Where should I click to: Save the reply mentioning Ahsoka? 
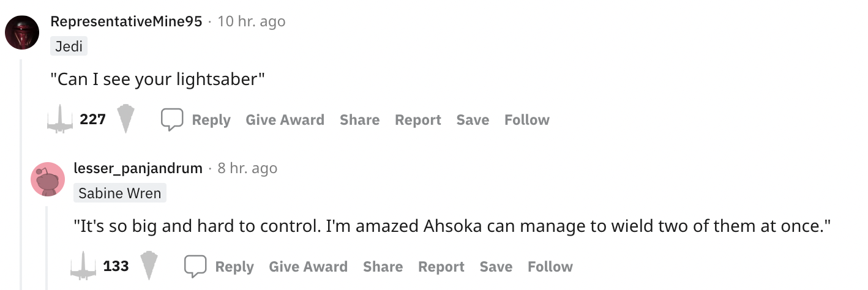496,267
